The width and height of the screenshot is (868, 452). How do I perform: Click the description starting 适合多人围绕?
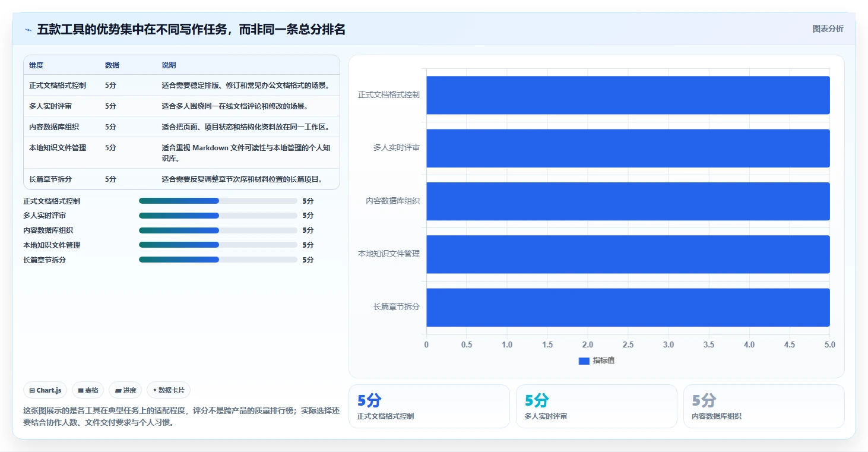point(235,106)
